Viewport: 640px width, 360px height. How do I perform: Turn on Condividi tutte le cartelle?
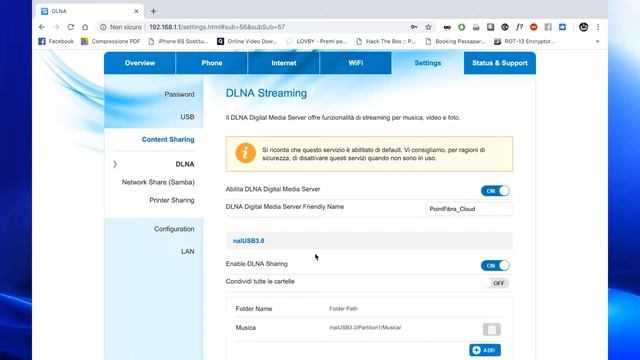(495, 283)
